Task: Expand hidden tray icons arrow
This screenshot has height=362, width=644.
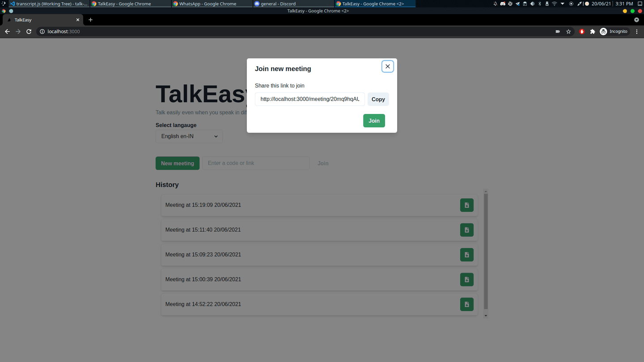Action: point(563,4)
